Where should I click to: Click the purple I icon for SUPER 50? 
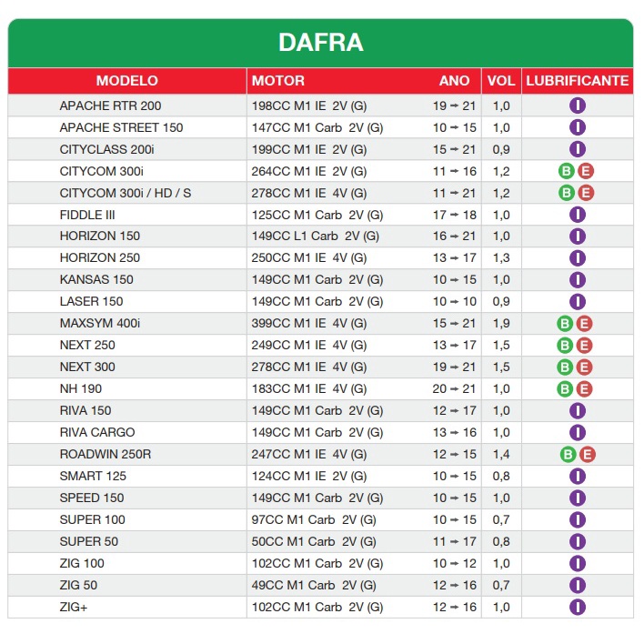[x=577, y=542]
